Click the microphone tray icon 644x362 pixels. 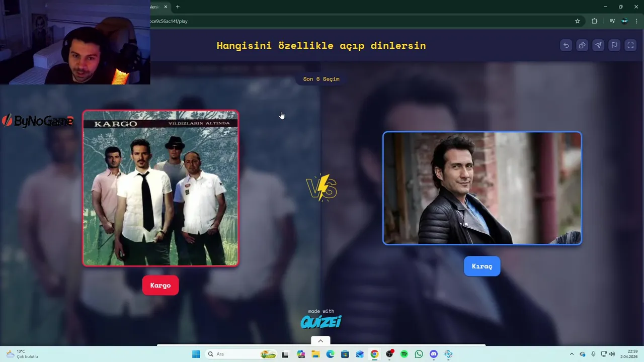tap(593, 354)
